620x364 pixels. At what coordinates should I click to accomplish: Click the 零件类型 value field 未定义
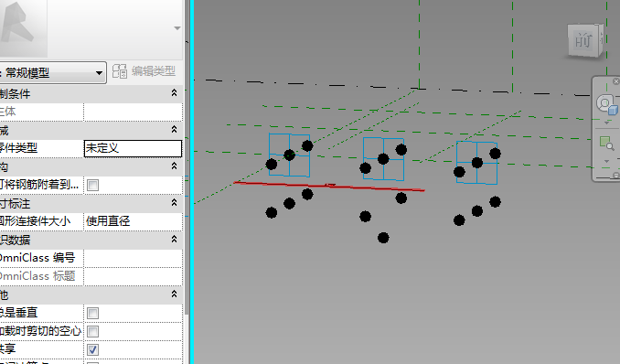click(133, 148)
